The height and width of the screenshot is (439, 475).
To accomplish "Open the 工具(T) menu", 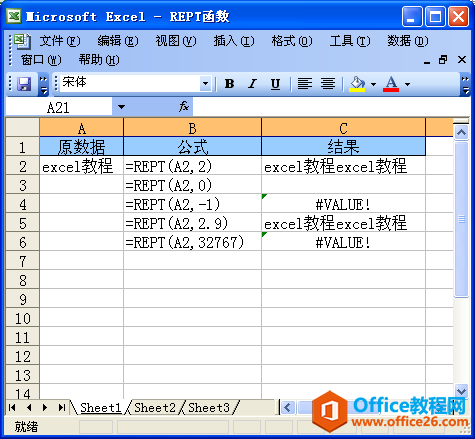I will coord(350,41).
